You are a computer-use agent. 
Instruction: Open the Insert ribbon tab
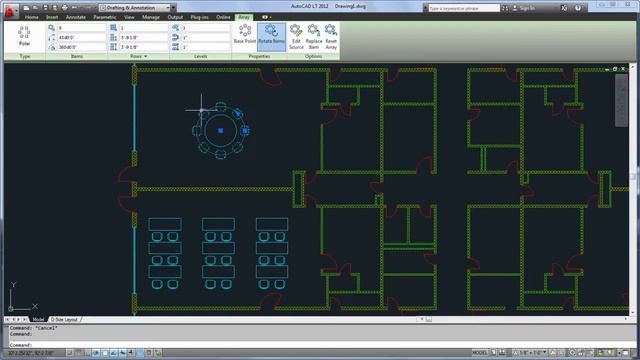click(x=52, y=17)
